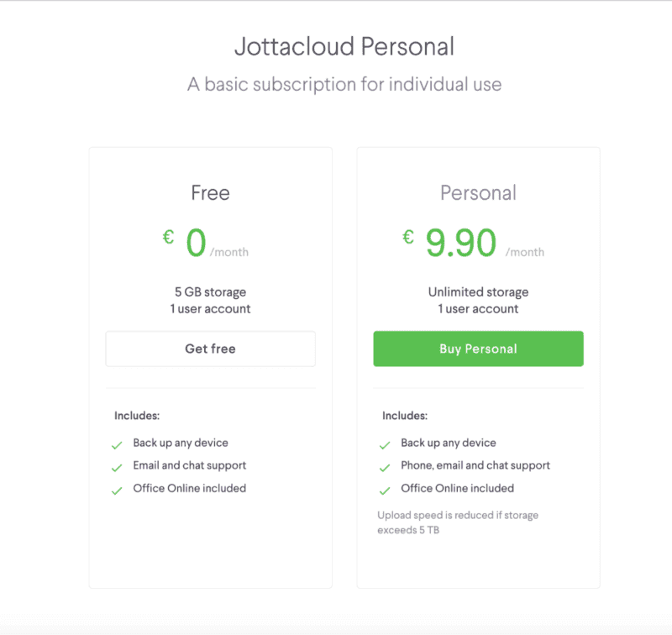This screenshot has width=672, height=635.
Task: Click the checkmark next to "Email and chat support"
Action: 118,465
